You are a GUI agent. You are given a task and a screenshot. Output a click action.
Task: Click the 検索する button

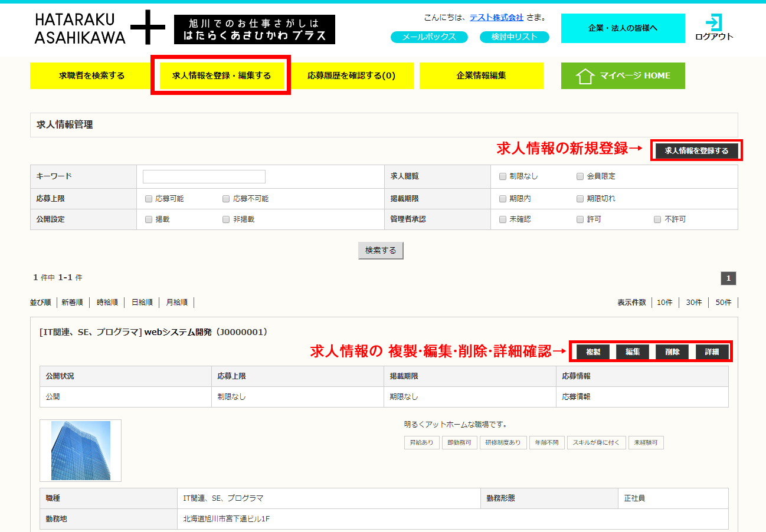point(381,251)
